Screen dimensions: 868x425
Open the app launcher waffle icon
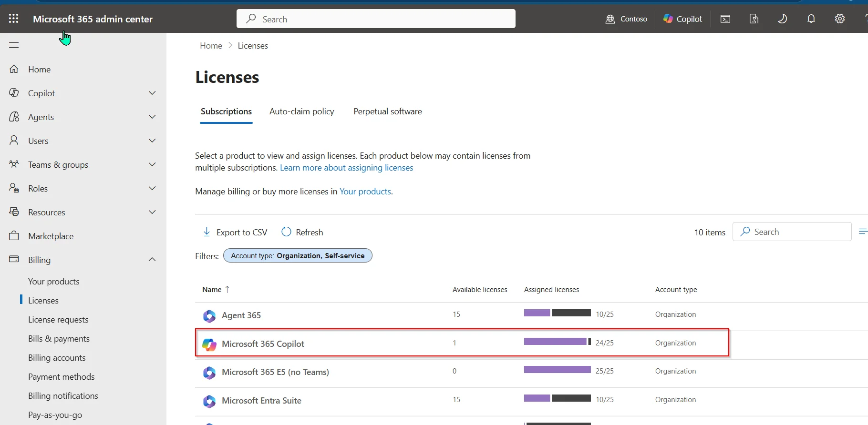tap(14, 19)
